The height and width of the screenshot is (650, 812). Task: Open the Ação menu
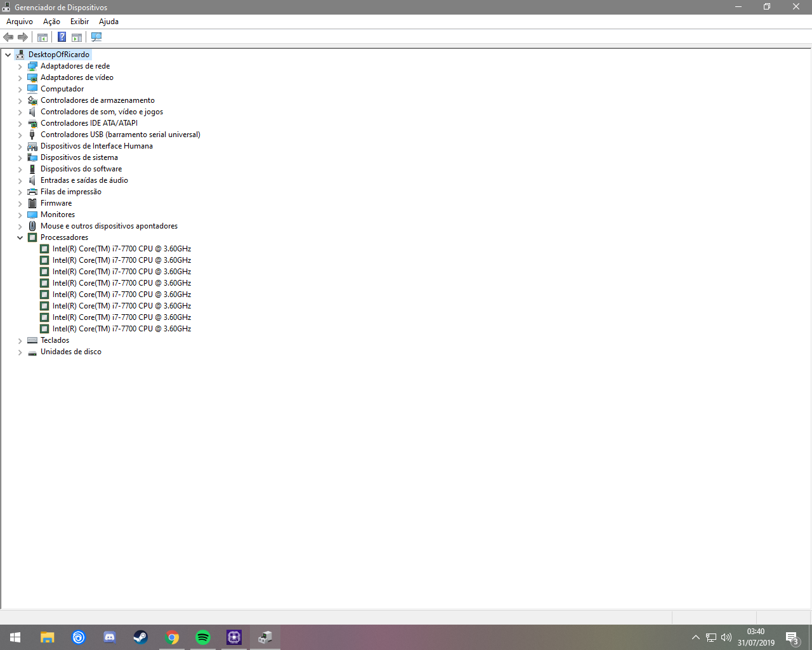pyautogui.click(x=52, y=22)
